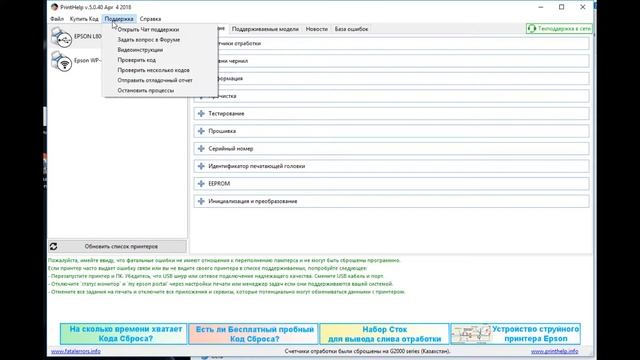The width and height of the screenshot is (640, 360).
Task: Choose Отправить отладочный отчет
Action: (x=155, y=80)
